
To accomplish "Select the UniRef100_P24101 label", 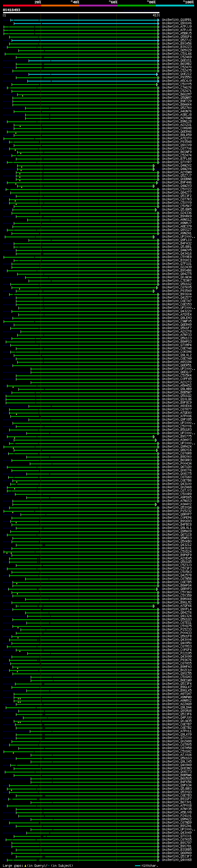I will point(176,816).
